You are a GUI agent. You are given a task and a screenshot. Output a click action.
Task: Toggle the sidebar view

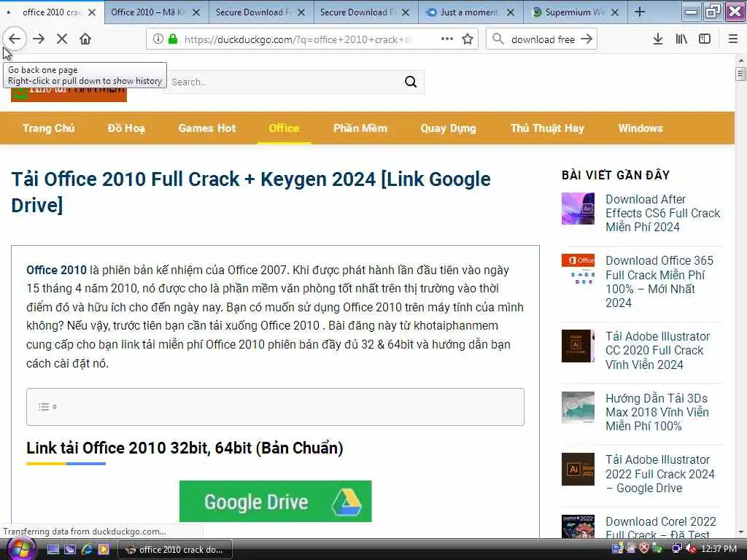pyautogui.click(x=705, y=39)
